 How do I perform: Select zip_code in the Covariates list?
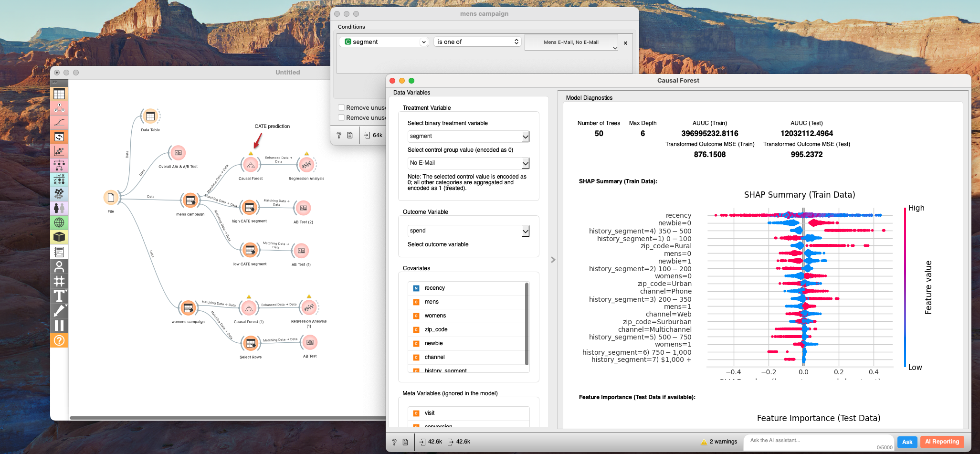point(436,329)
